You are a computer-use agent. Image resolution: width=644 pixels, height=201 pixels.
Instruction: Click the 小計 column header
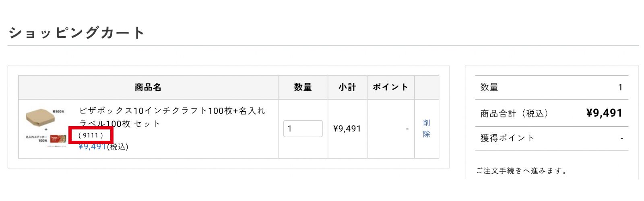pos(347,87)
